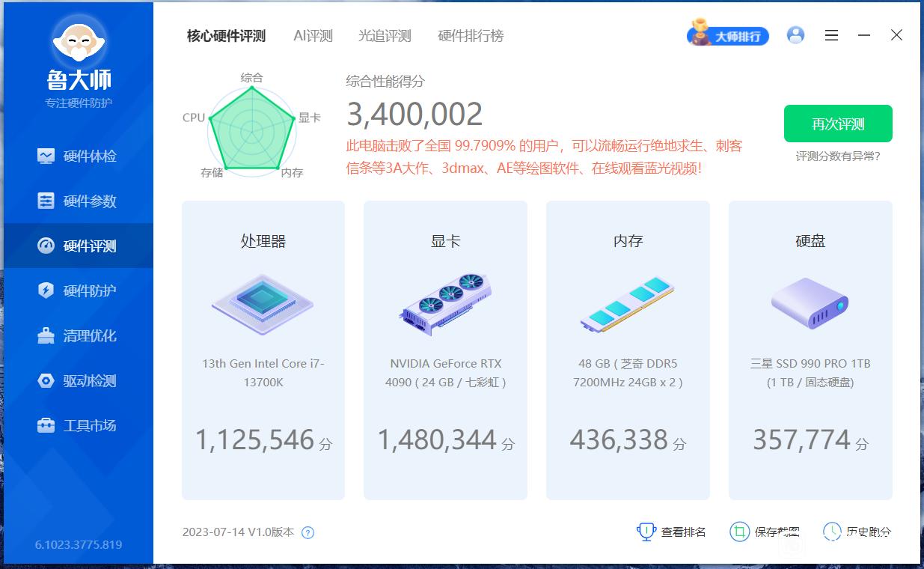Click the green 再次评测 button

(838, 124)
